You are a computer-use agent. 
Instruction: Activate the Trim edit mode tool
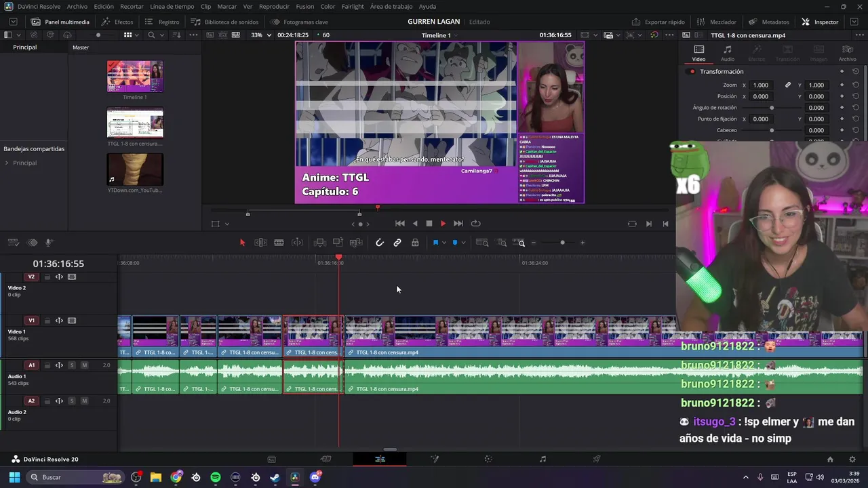(260, 243)
